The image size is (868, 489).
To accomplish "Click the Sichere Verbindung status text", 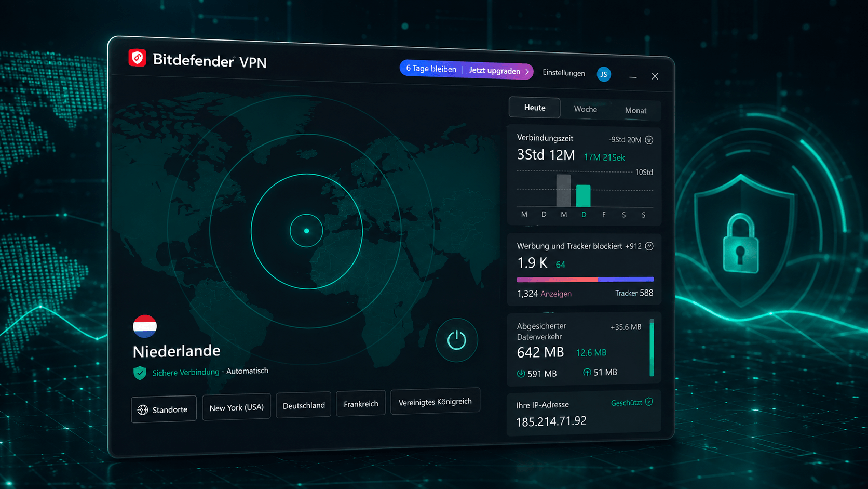I will coord(186,372).
